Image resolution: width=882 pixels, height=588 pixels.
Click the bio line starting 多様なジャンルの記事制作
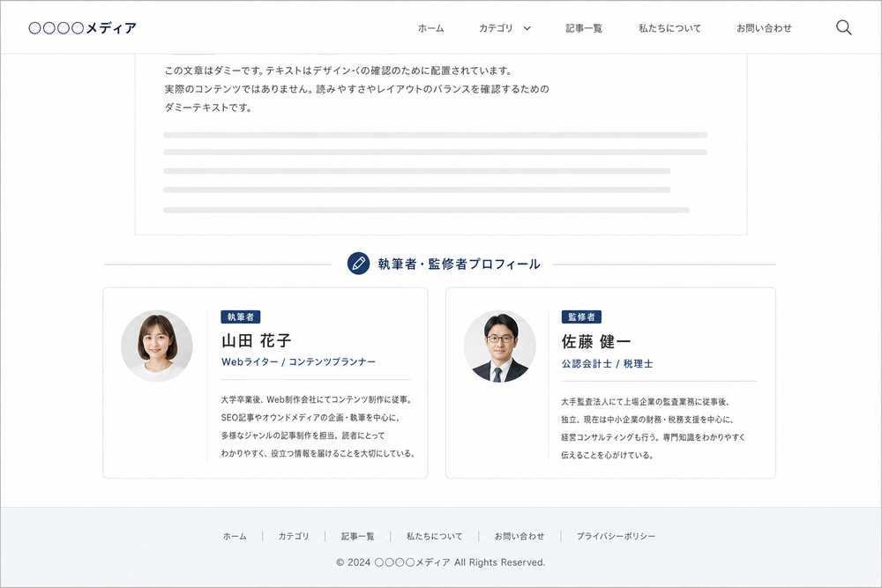(x=303, y=435)
